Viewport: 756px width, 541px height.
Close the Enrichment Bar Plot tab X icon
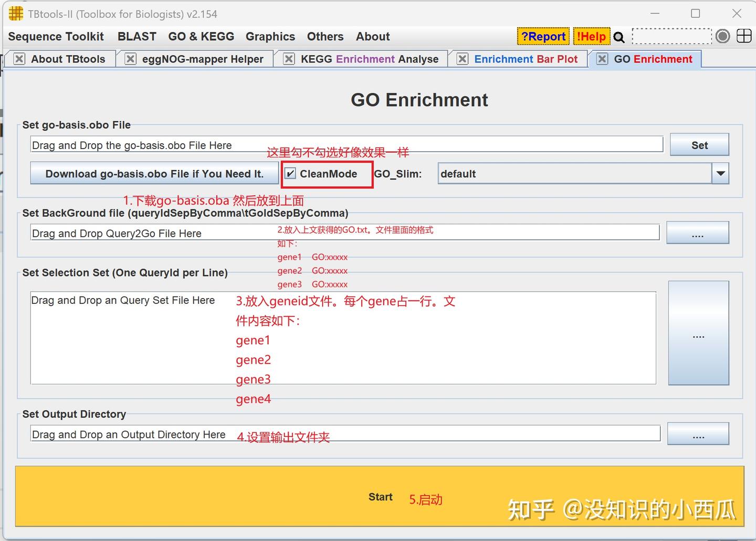(462, 59)
